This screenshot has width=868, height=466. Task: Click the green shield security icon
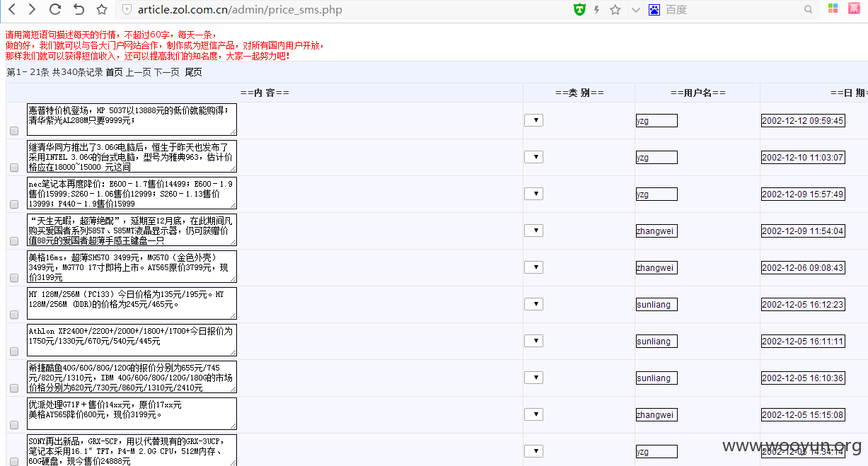(x=579, y=9)
